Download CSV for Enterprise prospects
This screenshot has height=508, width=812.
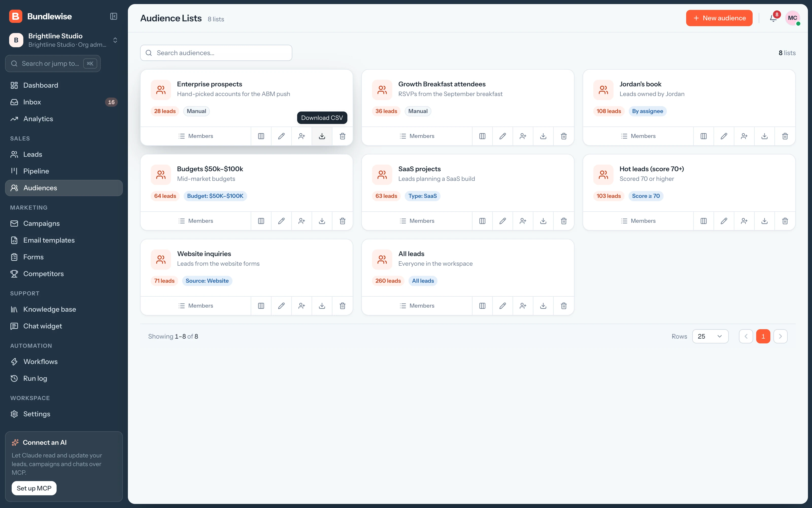322,136
